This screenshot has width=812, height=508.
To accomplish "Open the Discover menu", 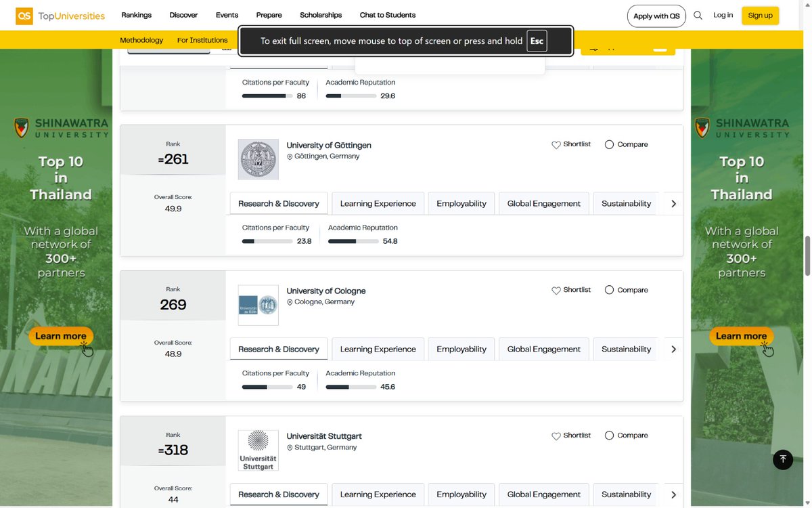I will 183,15.
